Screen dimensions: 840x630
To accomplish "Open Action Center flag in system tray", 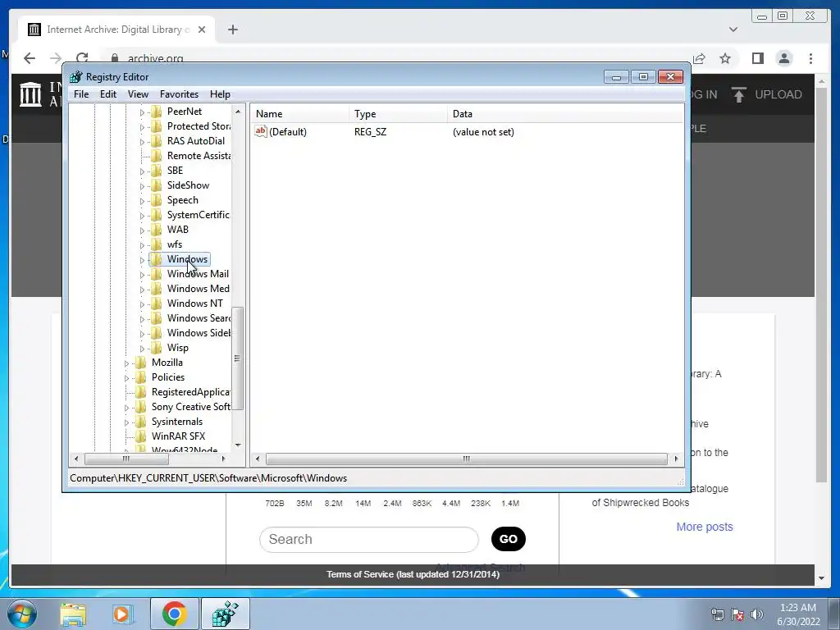I will 737,614.
